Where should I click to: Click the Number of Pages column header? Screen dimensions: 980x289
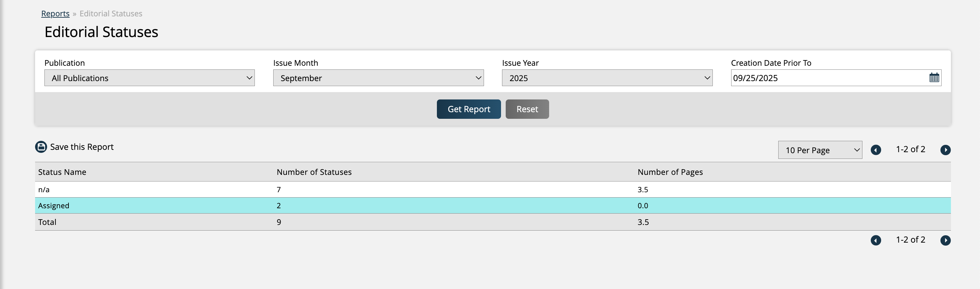670,172
